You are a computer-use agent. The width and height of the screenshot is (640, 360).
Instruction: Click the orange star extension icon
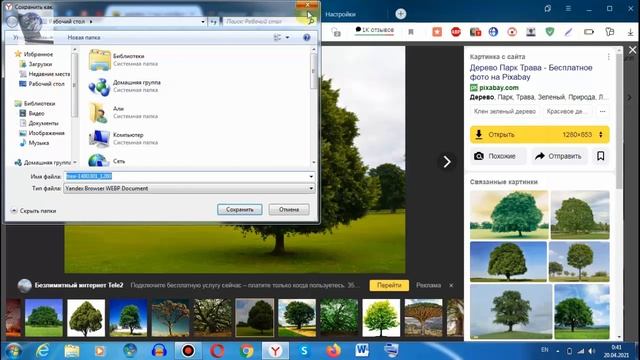pos(437,32)
